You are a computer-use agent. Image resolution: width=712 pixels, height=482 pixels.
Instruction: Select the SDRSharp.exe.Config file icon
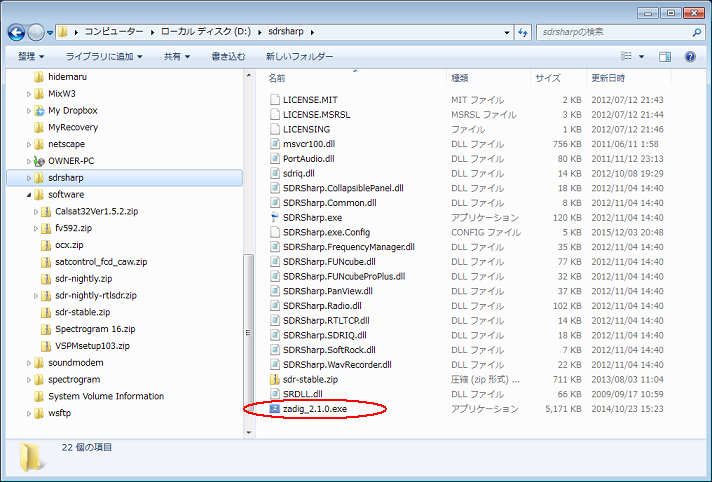[x=275, y=232]
